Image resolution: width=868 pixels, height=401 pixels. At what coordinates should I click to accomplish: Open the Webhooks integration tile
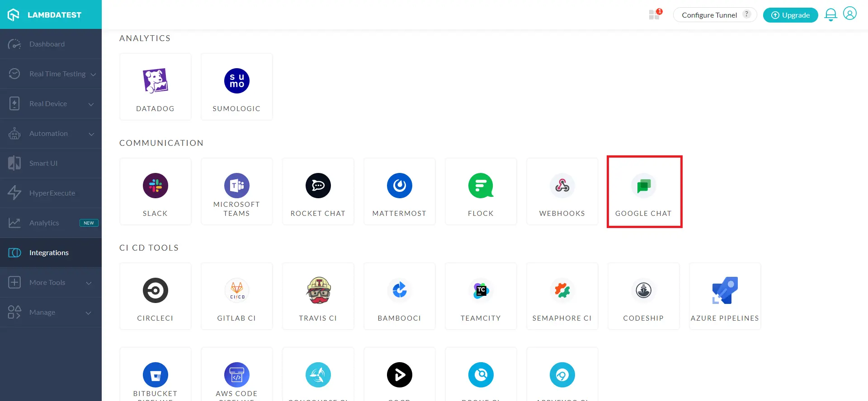coord(562,192)
